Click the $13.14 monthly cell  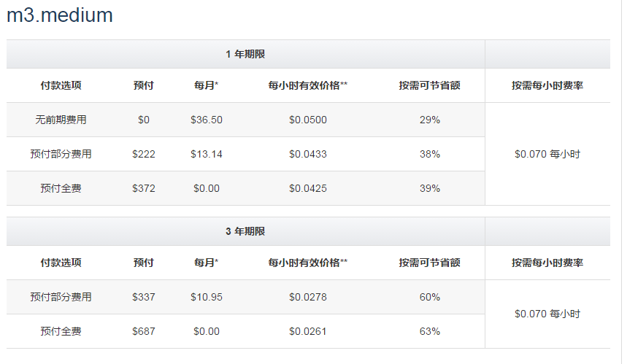(x=207, y=154)
